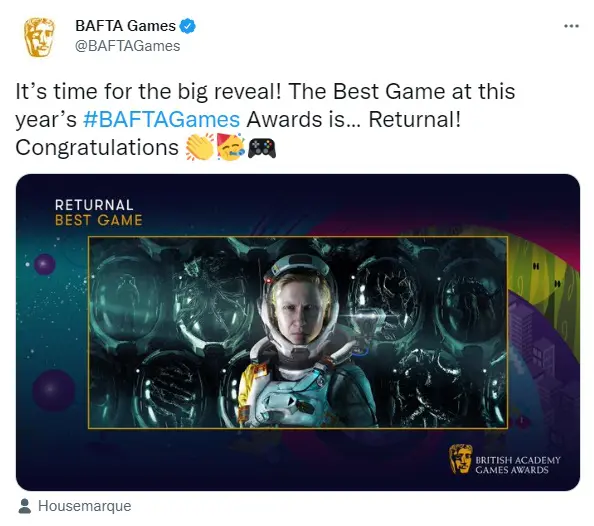Click the word Congratulations in the tweet
The width and height of the screenshot is (594, 526).
(x=97, y=147)
